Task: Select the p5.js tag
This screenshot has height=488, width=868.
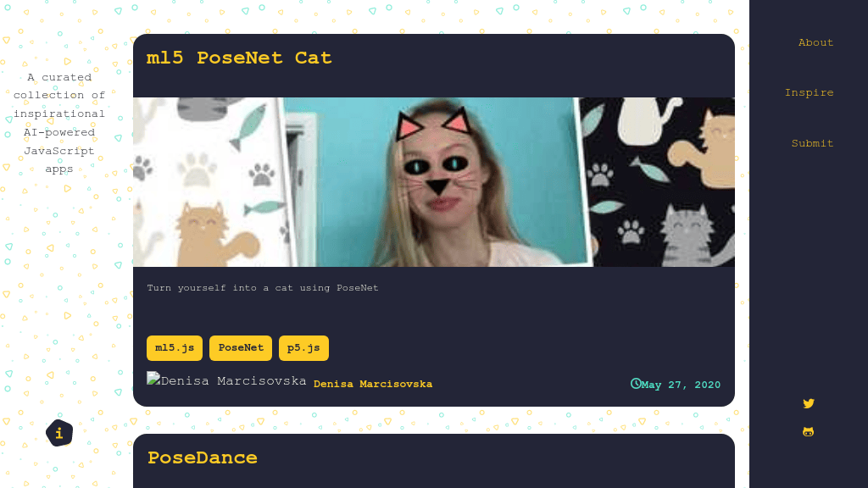Action: pos(304,348)
